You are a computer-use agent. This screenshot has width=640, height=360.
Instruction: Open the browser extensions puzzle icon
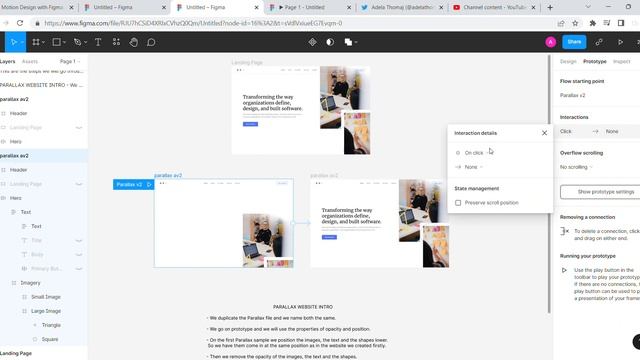[593, 23]
